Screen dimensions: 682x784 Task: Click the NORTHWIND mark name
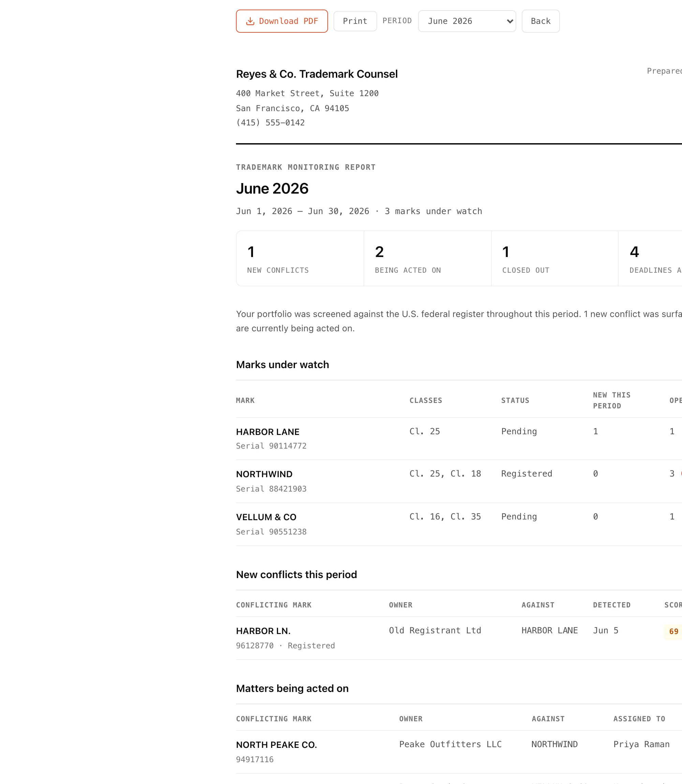click(264, 474)
